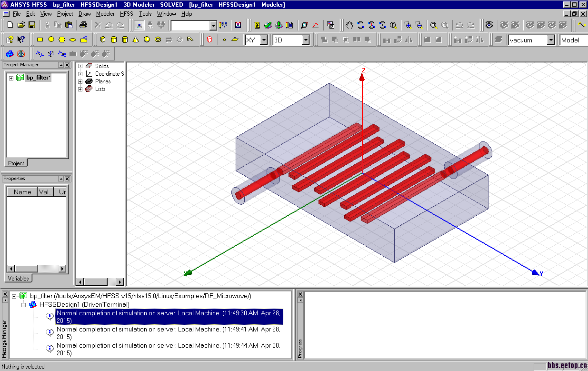The image size is (588, 371).
Task: Select the Draw rectangle tool
Action: click(x=40, y=40)
